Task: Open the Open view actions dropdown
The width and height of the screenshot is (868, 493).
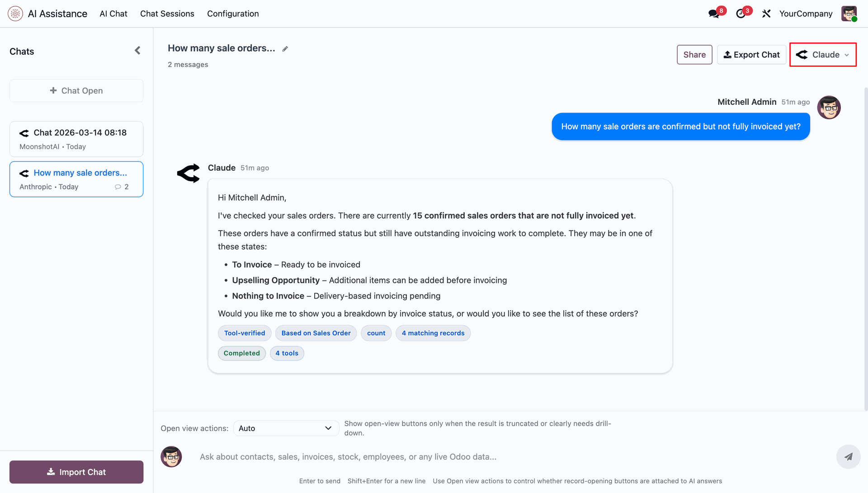Action: [286, 428]
